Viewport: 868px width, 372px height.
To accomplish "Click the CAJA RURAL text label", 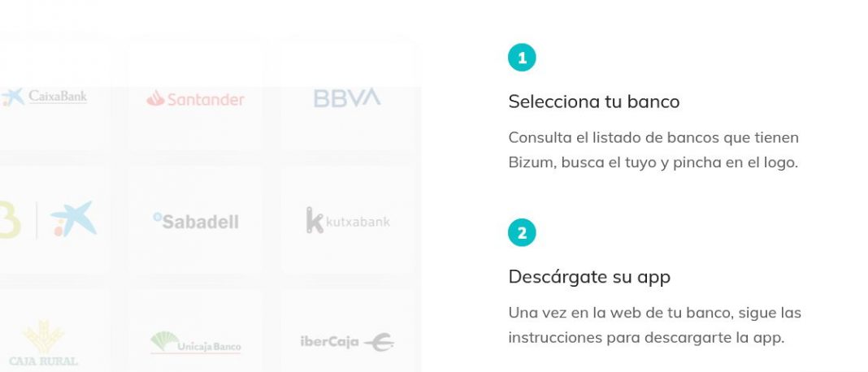I will [x=43, y=361].
